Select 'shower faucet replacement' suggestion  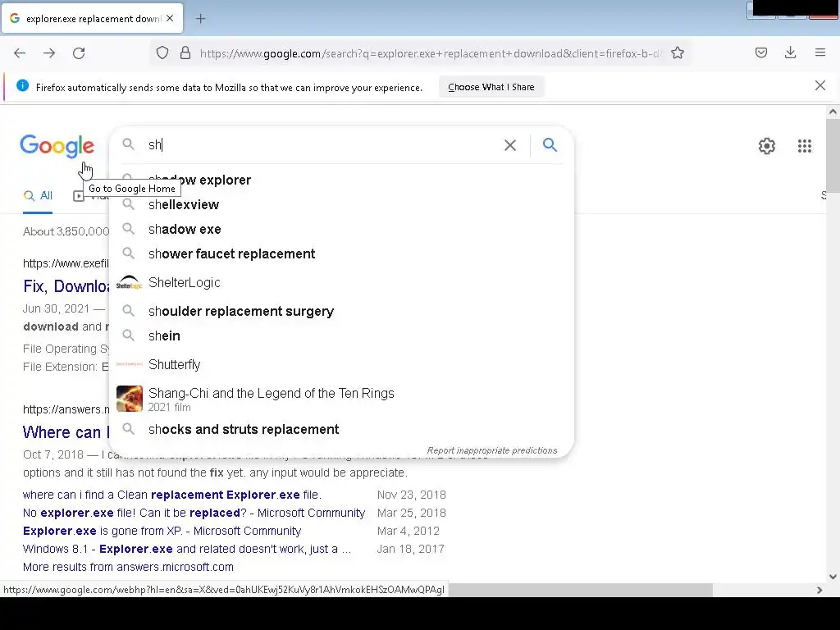coord(341,254)
